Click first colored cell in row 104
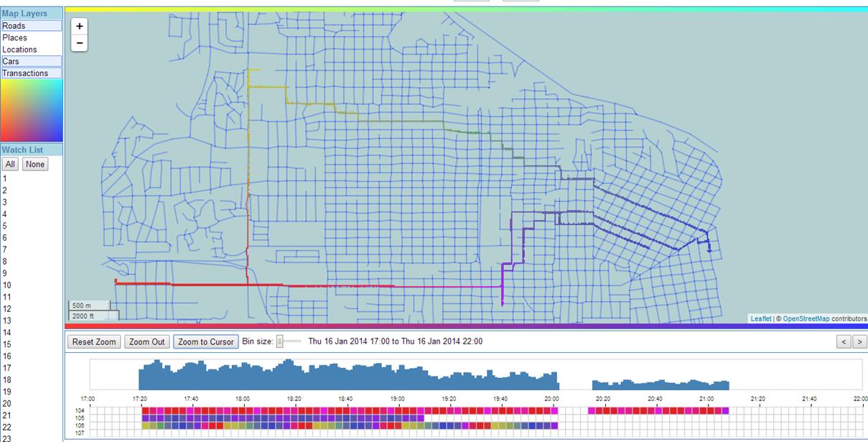Screen dimensions: 868x442 click(x=145, y=410)
